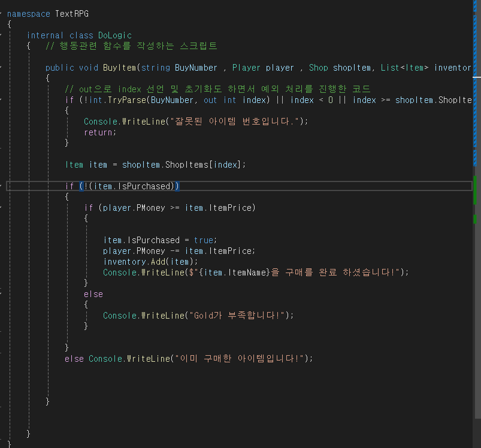
Task: Click the 'Shop' type in method signature
Action: [319, 68]
